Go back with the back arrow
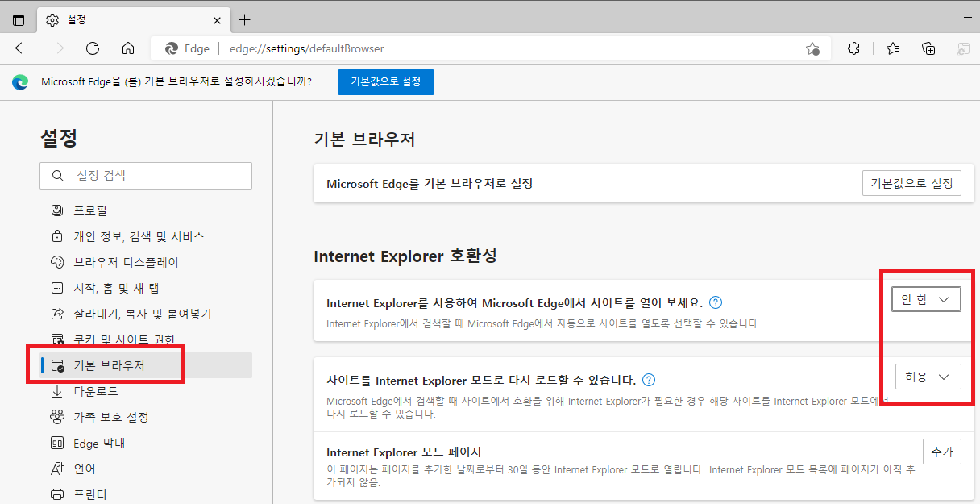Screen dimensions: 980x504 click(22, 48)
